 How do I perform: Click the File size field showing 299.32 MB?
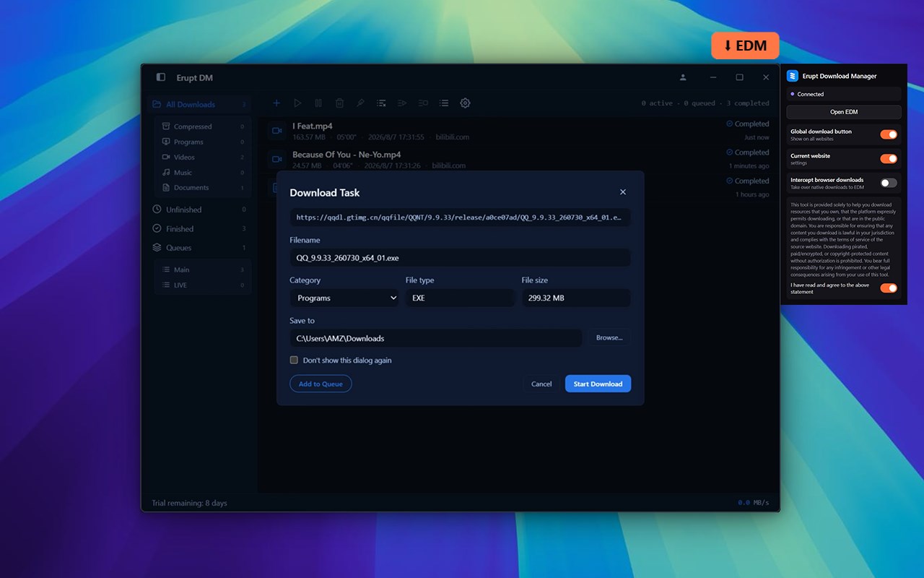tap(576, 298)
